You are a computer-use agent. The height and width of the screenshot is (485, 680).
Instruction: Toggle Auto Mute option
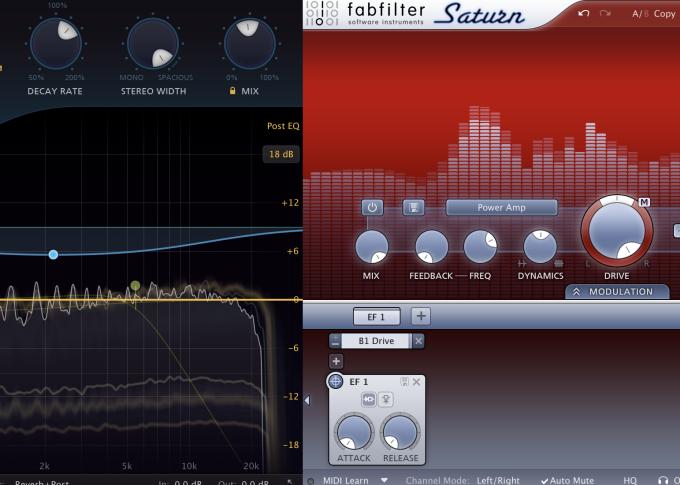coord(567,480)
